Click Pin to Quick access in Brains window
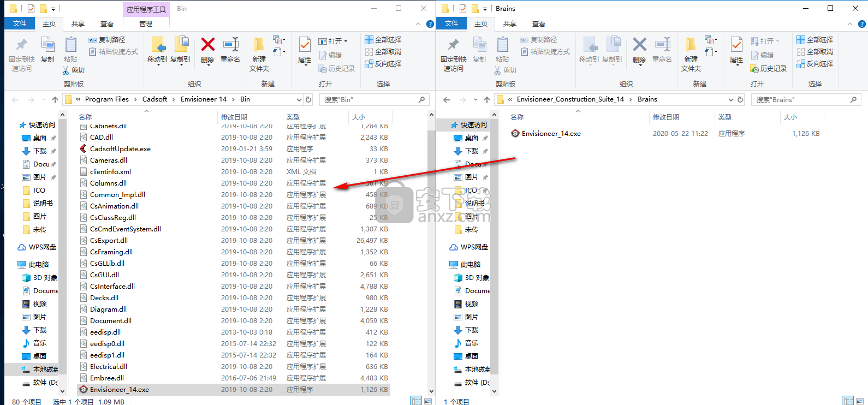Screen dimensions: 868x405 (454, 54)
